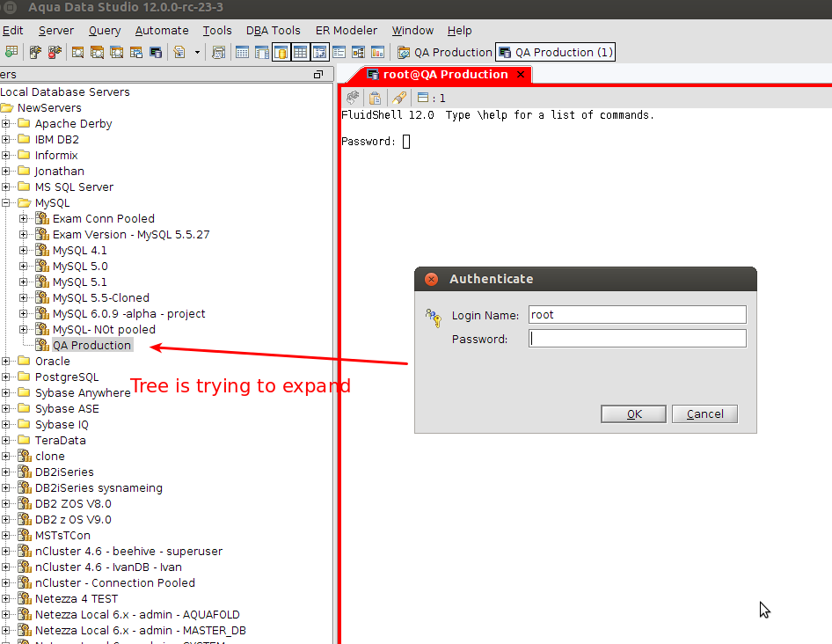This screenshot has width=832, height=644.
Task: Select the NewServers root folder
Action: click(49, 108)
